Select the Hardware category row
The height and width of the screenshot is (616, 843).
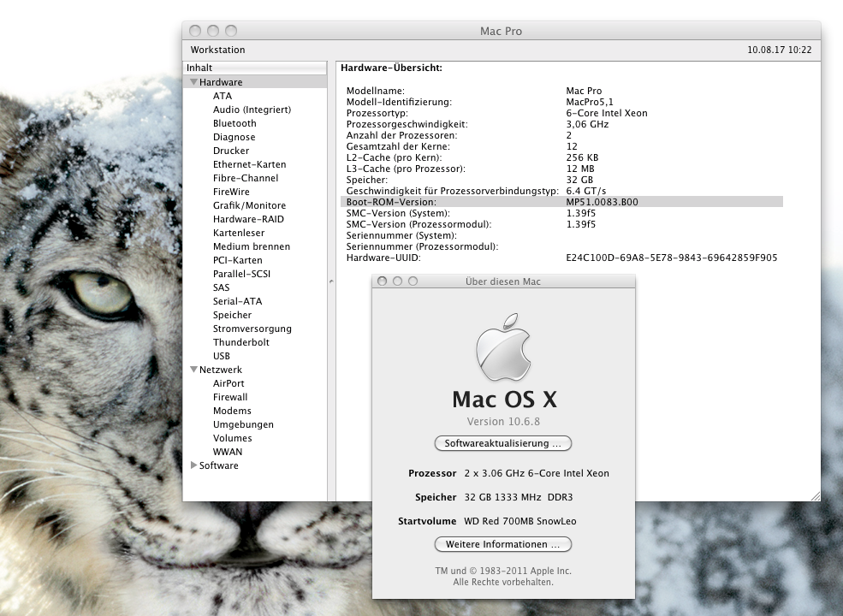[x=255, y=82]
